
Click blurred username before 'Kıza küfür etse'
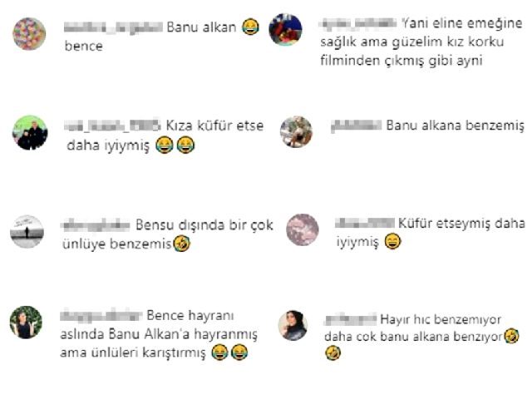coord(112,126)
